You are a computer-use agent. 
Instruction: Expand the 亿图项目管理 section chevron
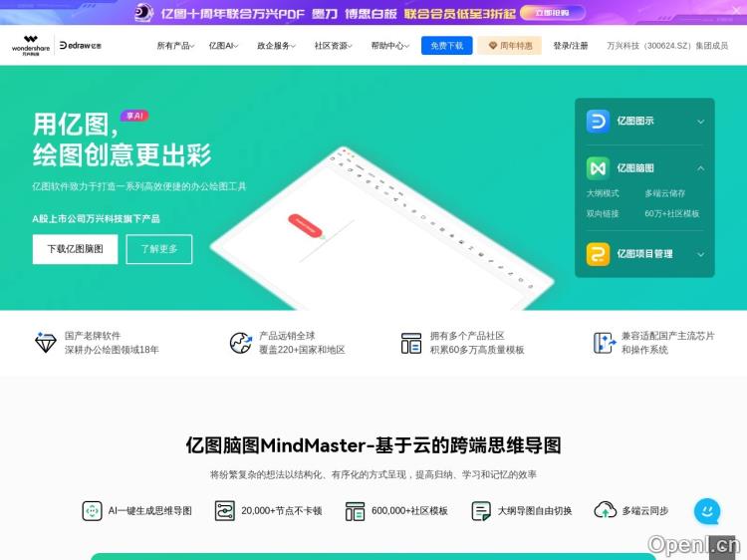pyautogui.click(x=701, y=254)
